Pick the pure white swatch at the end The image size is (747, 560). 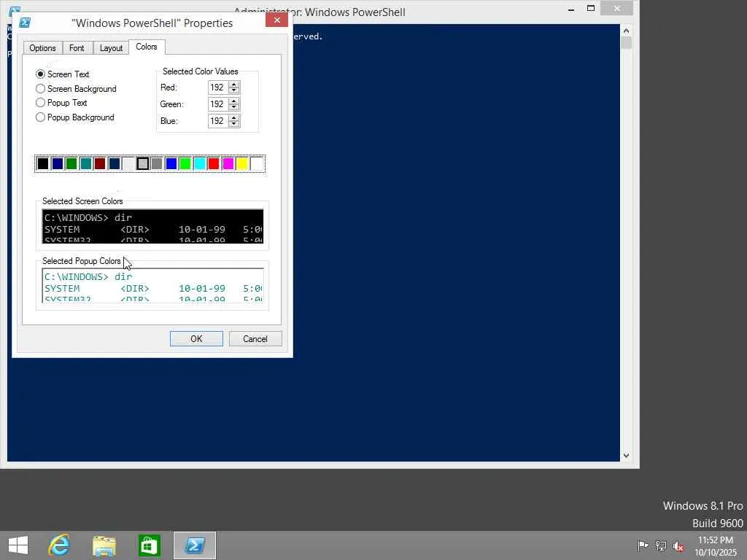point(257,164)
